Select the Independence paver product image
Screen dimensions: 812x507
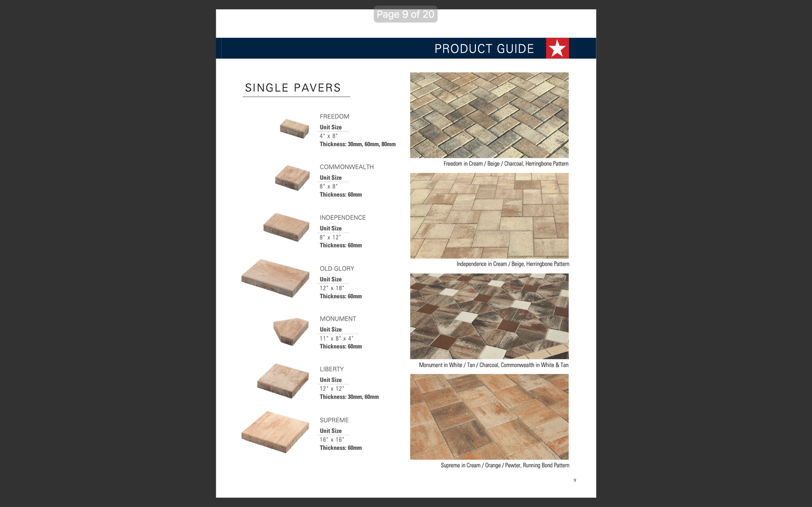pyautogui.click(x=286, y=228)
